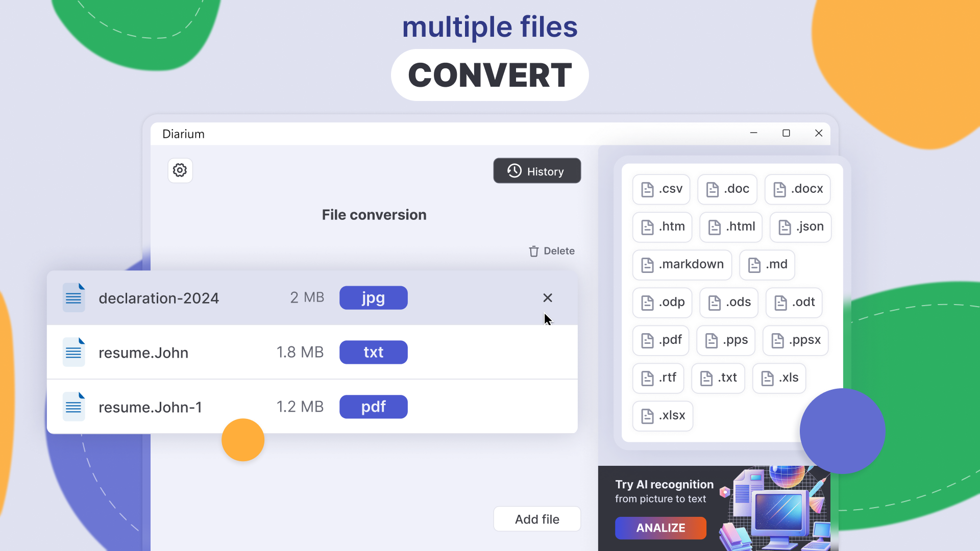
Task: Open pdf format dropdown for resume.John-1
Action: coord(374,407)
